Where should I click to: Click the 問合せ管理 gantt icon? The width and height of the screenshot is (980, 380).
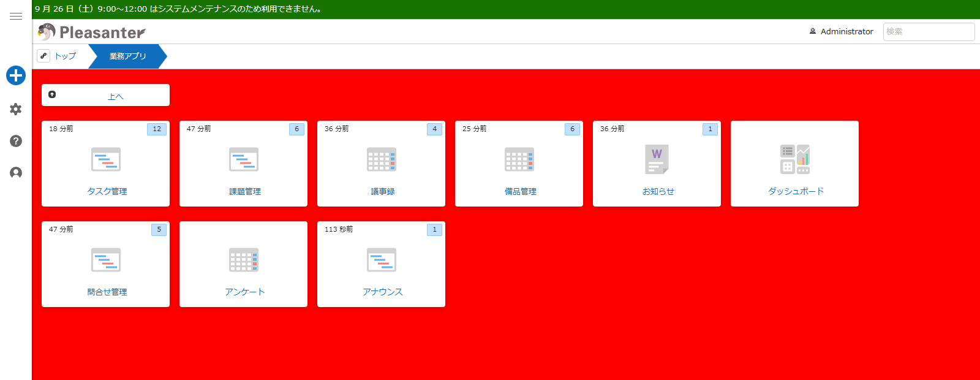(x=106, y=260)
